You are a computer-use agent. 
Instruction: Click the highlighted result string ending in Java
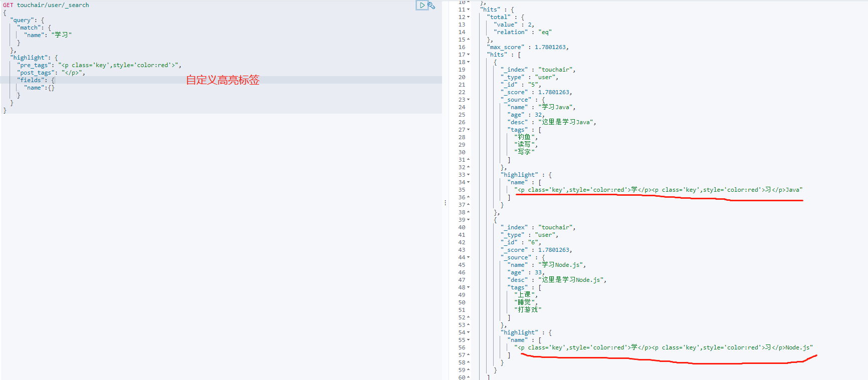(x=659, y=190)
